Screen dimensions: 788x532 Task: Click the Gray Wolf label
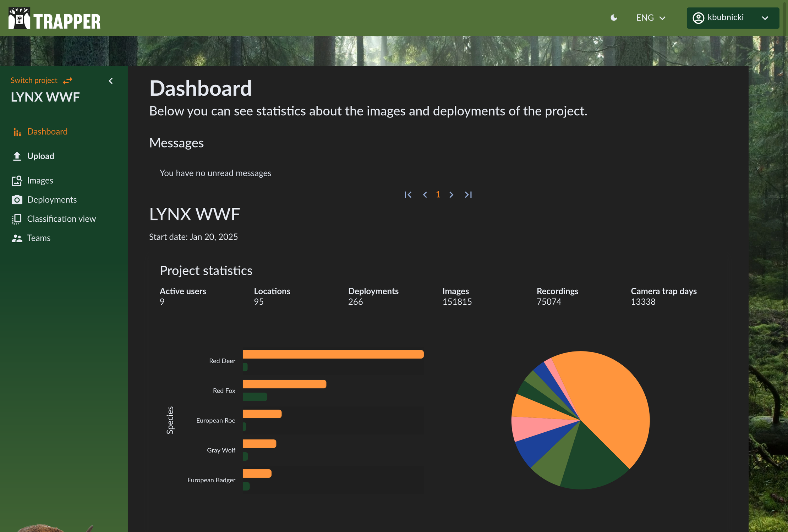click(x=221, y=450)
